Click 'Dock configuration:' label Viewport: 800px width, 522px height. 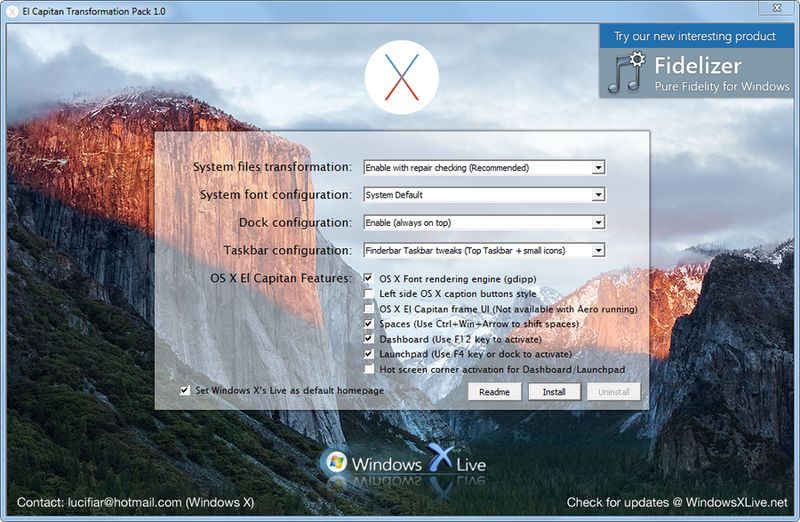pyautogui.click(x=295, y=222)
